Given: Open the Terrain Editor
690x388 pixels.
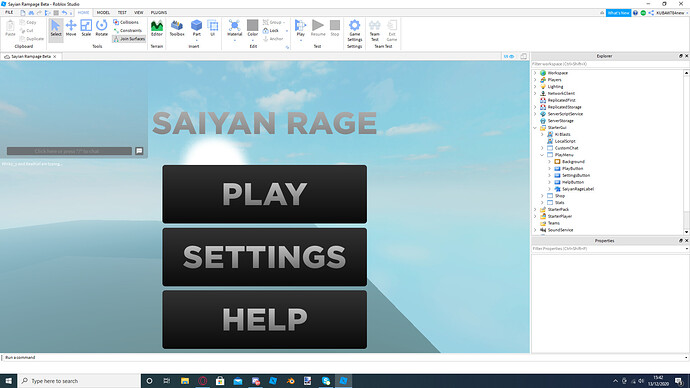Looking at the screenshot, I should pyautogui.click(x=157, y=28).
